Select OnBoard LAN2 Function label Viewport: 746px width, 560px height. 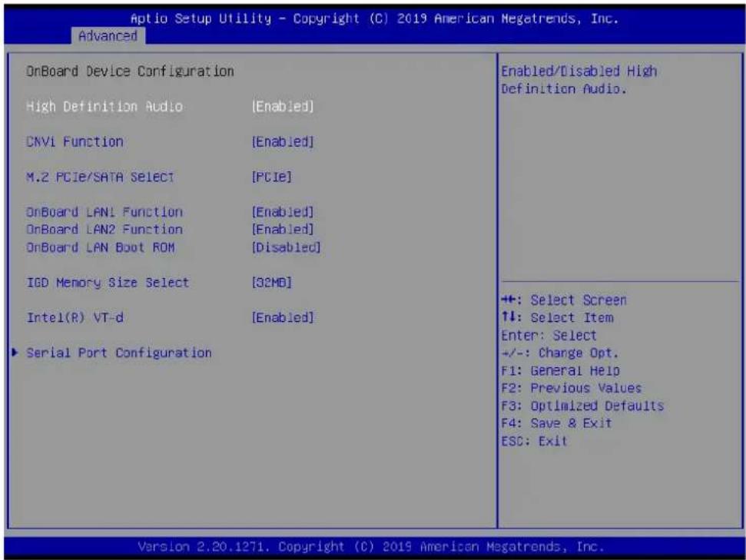pos(104,230)
